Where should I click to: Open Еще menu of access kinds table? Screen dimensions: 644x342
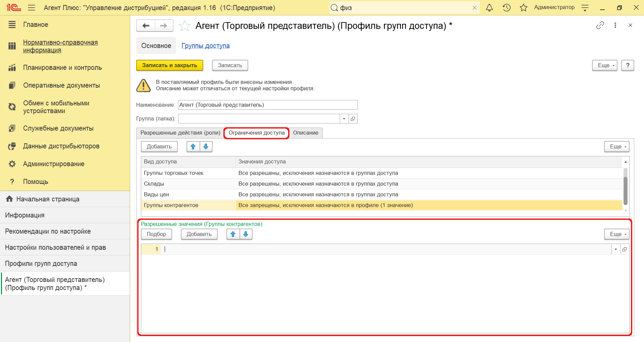(617, 146)
